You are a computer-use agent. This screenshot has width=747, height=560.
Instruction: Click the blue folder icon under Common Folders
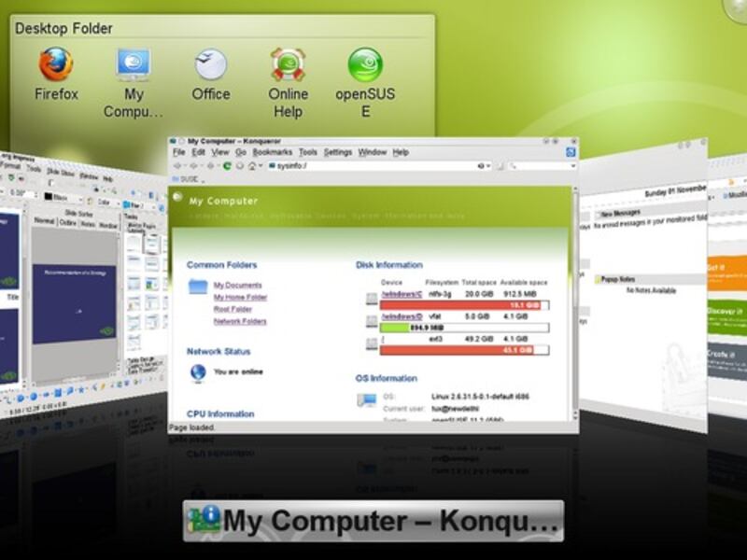tap(197, 287)
